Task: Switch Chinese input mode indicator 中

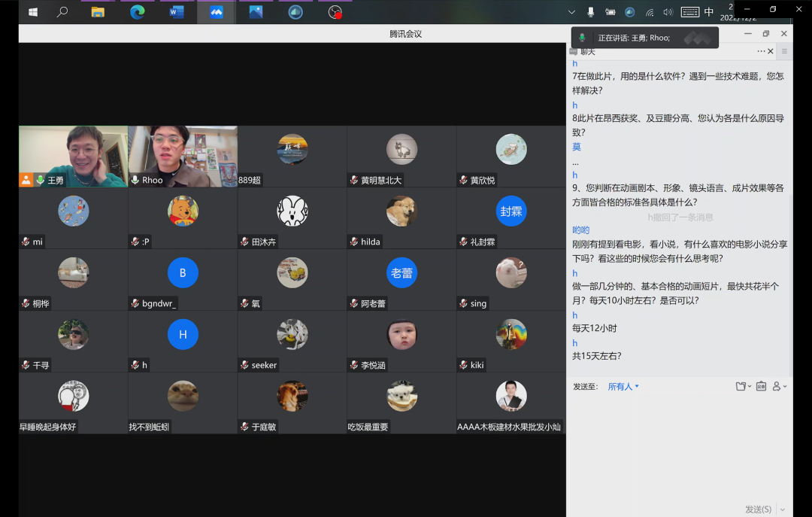Action: (709, 12)
